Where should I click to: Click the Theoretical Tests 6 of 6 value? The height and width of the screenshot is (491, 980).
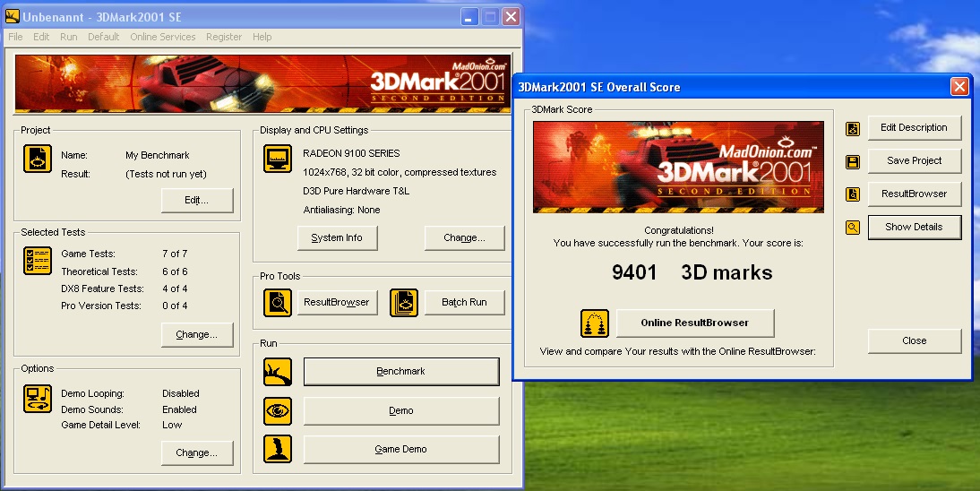coord(175,271)
